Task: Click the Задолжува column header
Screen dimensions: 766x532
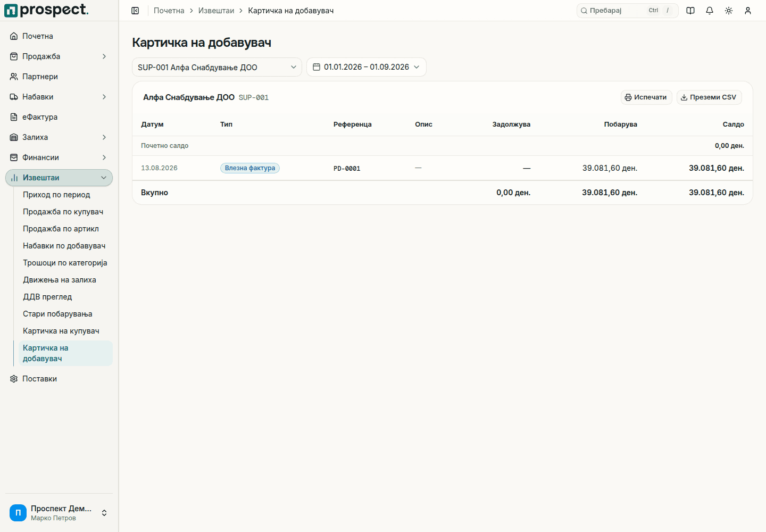Action: tap(511, 124)
